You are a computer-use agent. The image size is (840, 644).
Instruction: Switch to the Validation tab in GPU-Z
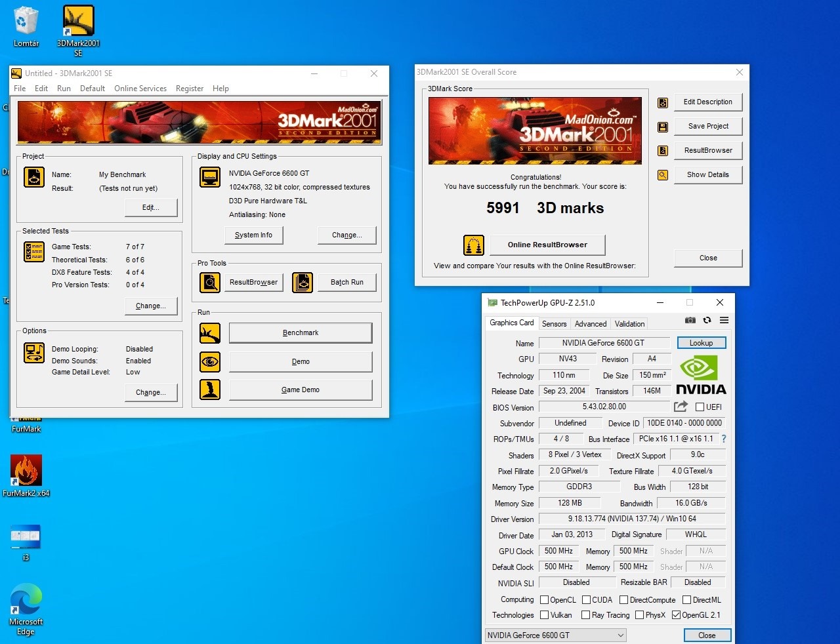629,324
